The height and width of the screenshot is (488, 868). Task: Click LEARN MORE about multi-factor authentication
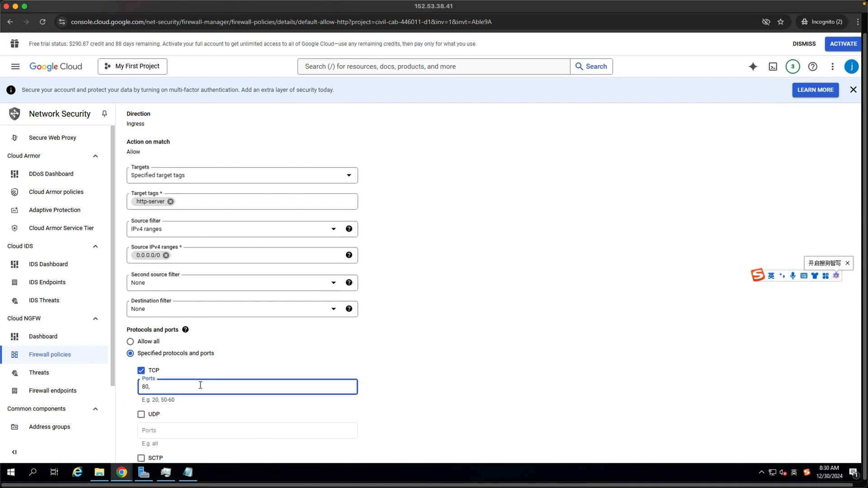click(815, 90)
